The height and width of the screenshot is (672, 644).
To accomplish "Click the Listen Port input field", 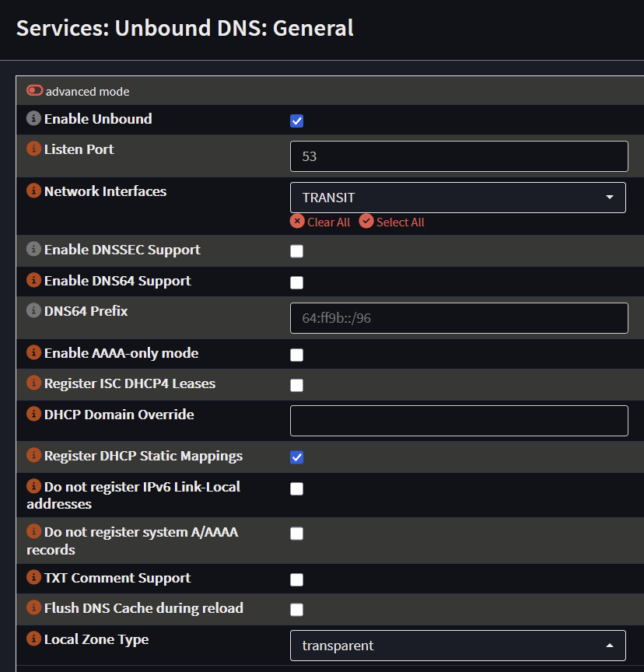I will (x=458, y=156).
